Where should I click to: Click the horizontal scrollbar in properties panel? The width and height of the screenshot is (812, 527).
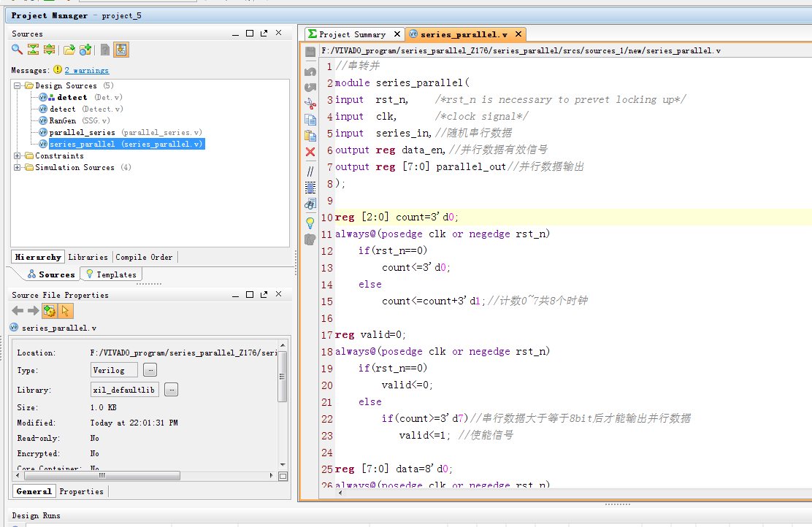pyautogui.click(x=102, y=475)
